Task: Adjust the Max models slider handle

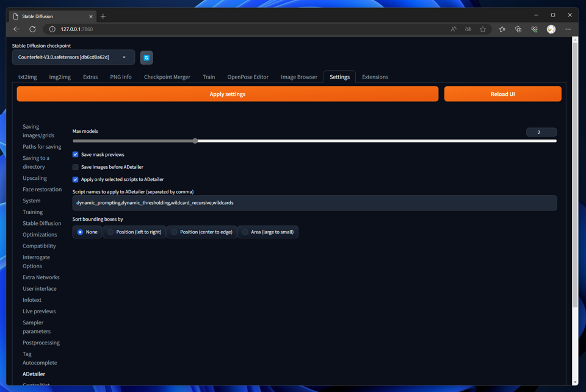Action: 195,141
